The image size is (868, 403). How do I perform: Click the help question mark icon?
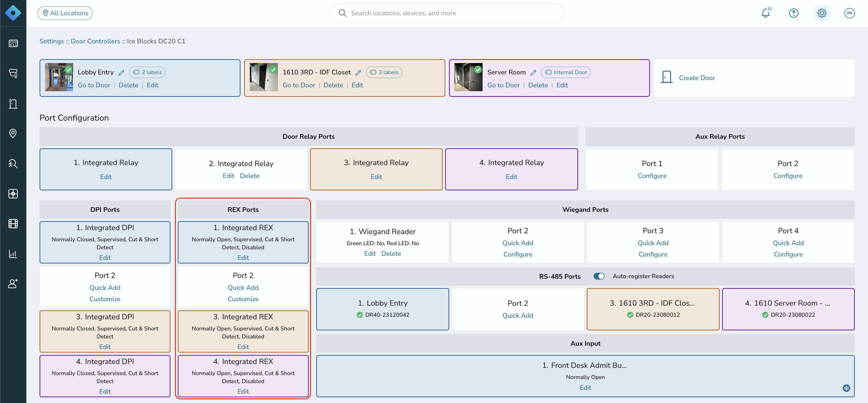click(x=794, y=13)
